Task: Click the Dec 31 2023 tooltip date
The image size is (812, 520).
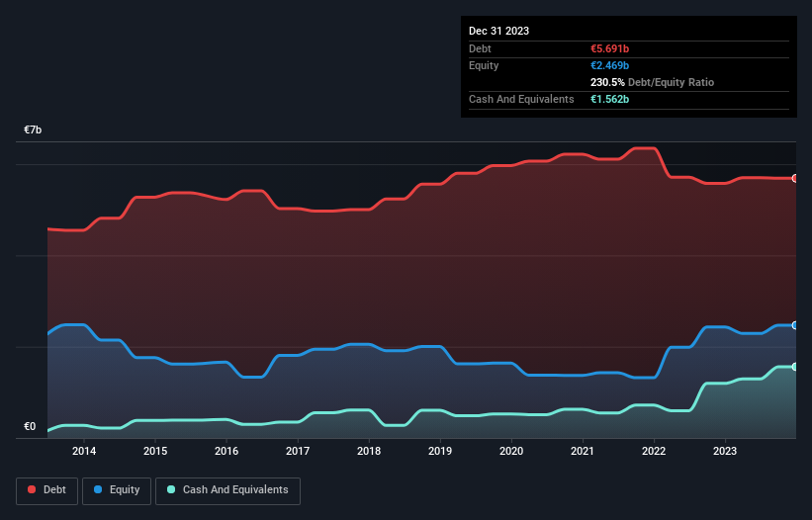Action: (498, 31)
